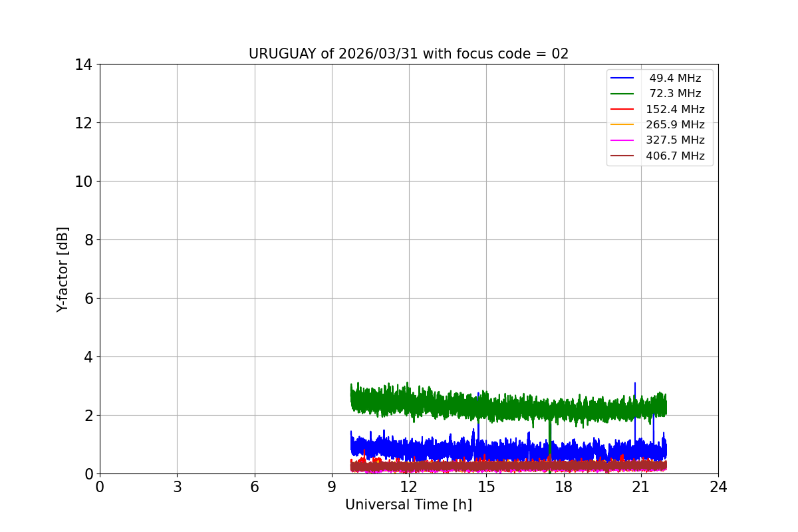Click the magenta line swatch for 327.5 MHz
The image size is (798, 532).
pos(622,140)
